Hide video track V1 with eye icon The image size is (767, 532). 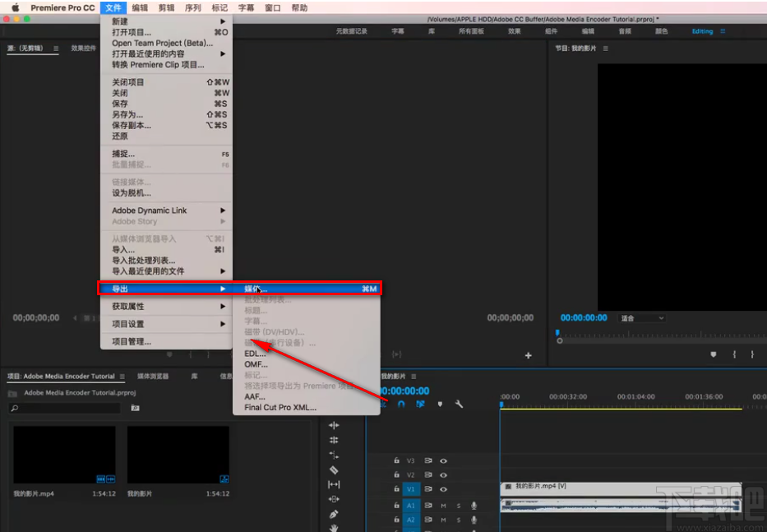point(443,489)
